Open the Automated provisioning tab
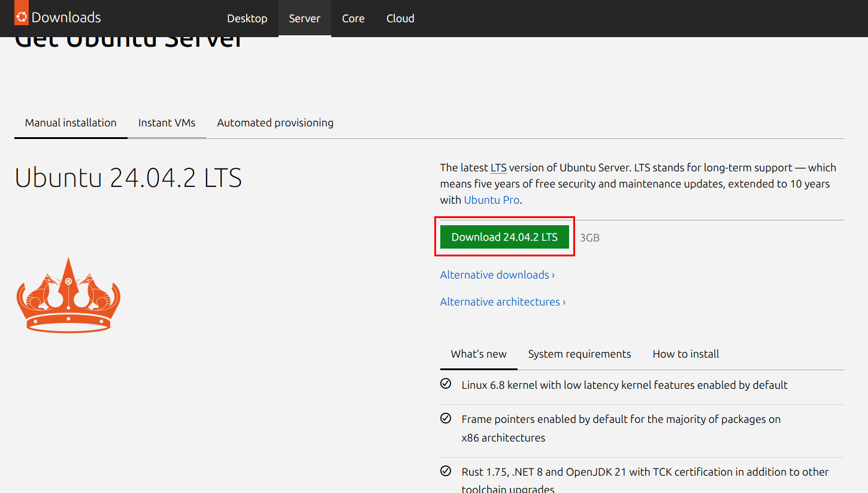Viewport: 868px width, 493px height. click(275, 123)
